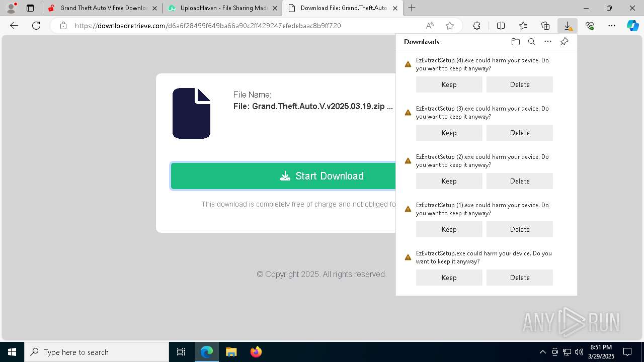Keep EzExtractSetup (2).exe
644x362 pixels.
[x=449, y=181]
